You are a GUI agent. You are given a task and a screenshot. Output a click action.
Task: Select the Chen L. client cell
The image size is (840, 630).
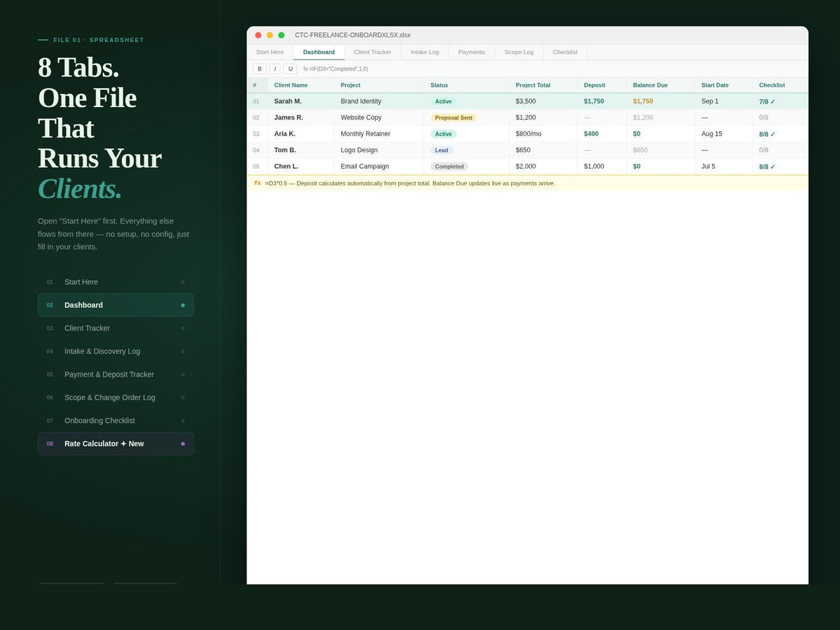[x=301, y=167]
